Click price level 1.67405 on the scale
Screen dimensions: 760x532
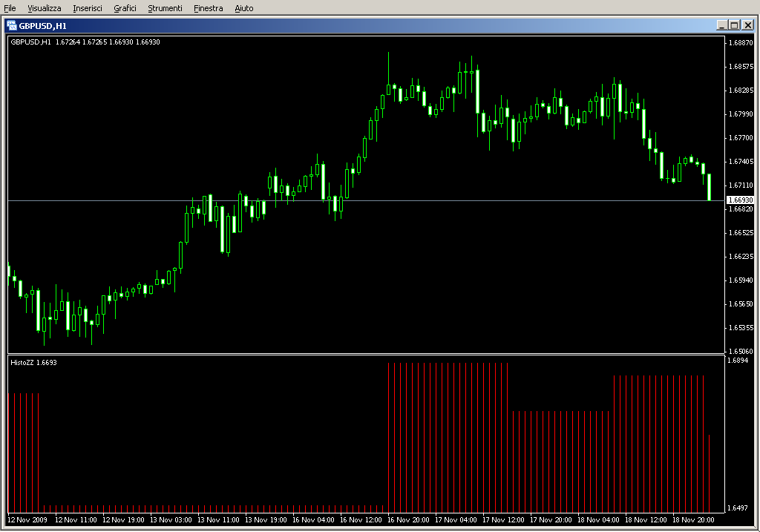tap(741, 161)
